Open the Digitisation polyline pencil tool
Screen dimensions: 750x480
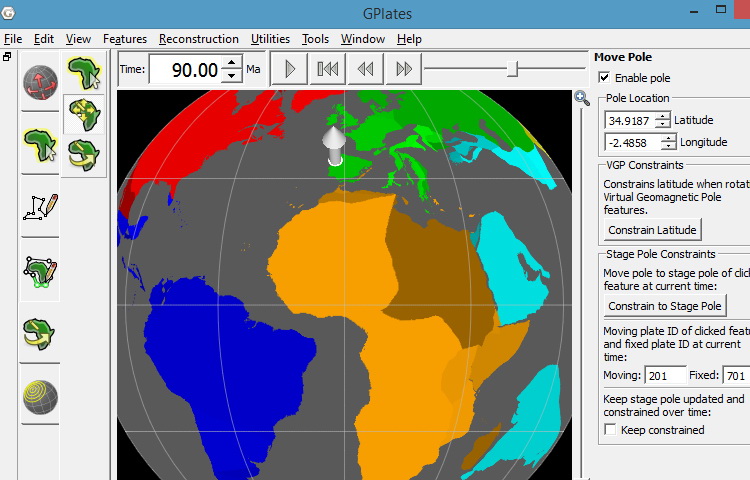[x=41, y=207]
